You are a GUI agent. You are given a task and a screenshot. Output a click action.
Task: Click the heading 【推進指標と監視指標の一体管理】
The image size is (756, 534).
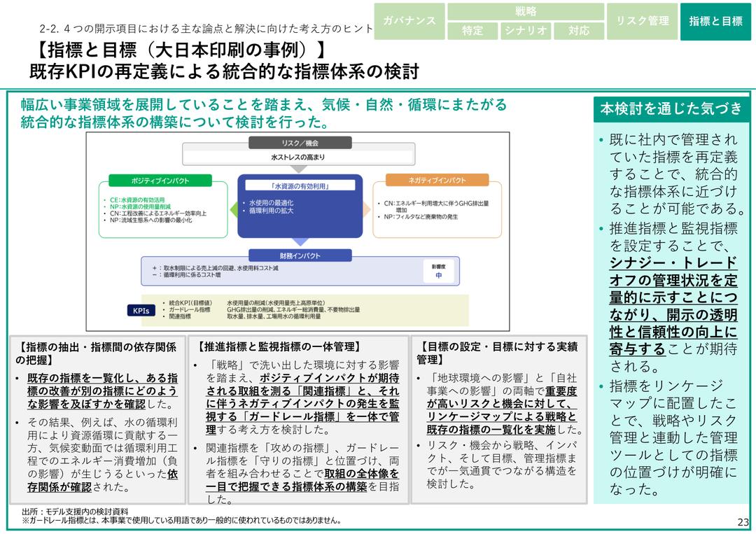pyautogui.click(x=279, y=346)
